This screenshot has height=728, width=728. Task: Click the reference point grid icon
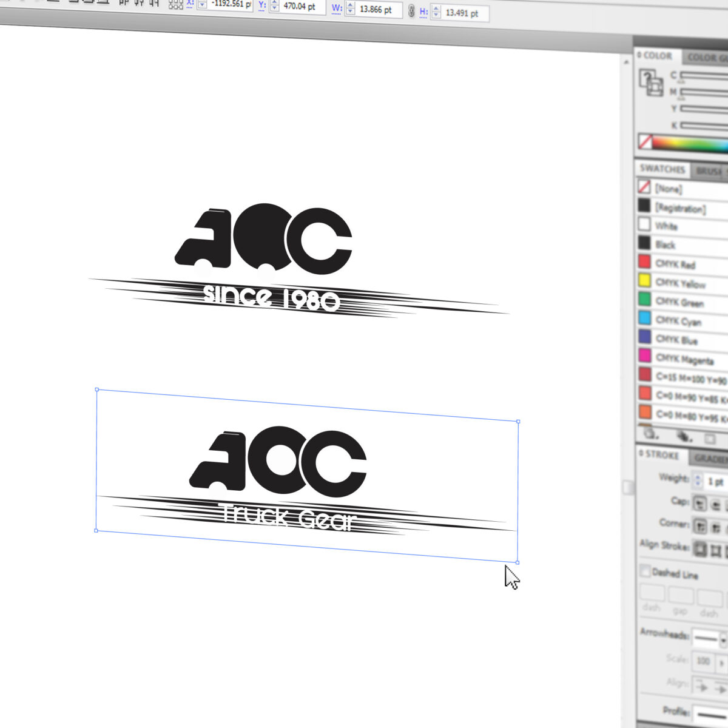(176, 4)
